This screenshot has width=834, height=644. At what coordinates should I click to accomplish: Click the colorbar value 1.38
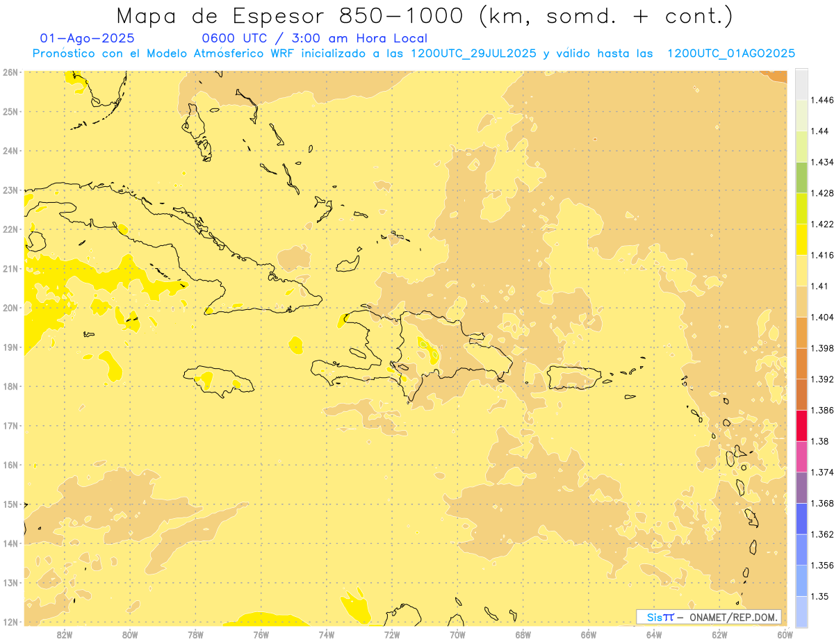[x=821, y=441]
